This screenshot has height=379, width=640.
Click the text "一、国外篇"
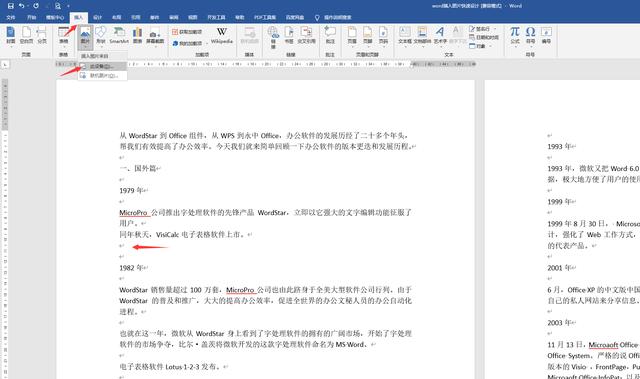(x=138, y=168)
